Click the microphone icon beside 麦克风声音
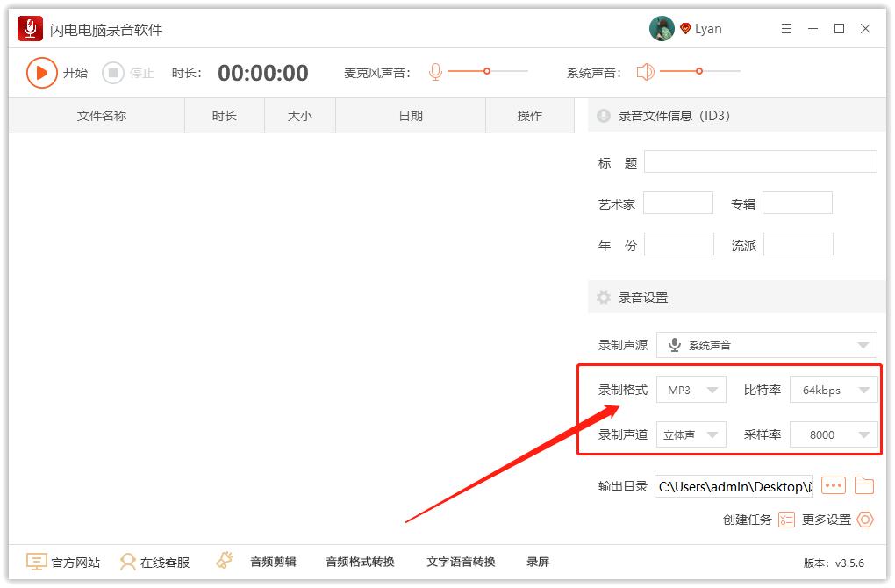This screenshot has height=588, width=895. coord(435,73)
